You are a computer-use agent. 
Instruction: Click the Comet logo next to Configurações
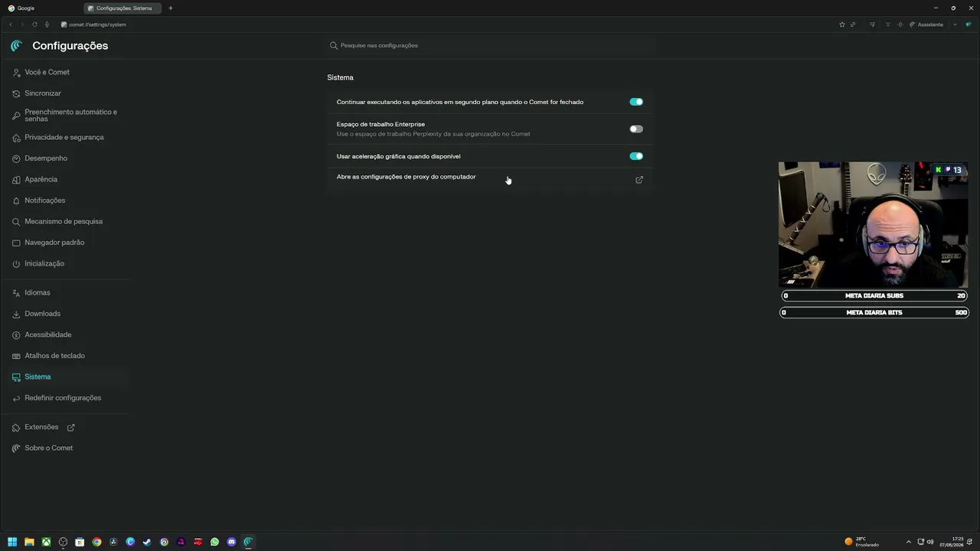point(17,46)
